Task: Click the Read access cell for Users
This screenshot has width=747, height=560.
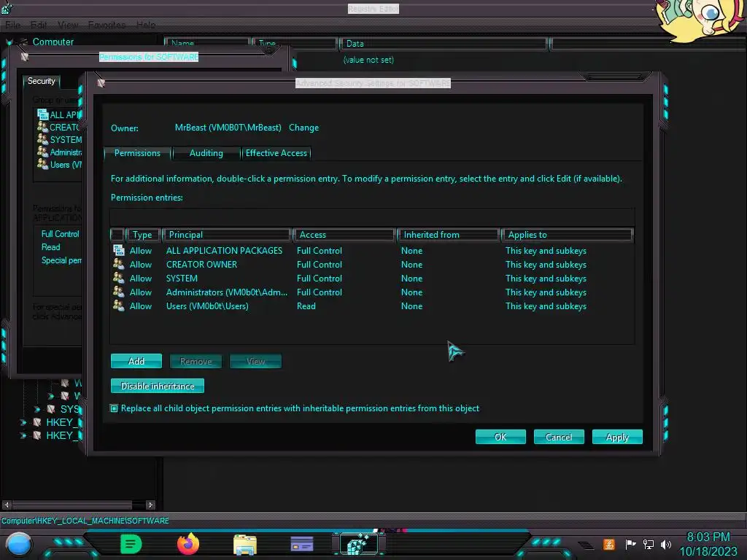Action: coord(306,306)
